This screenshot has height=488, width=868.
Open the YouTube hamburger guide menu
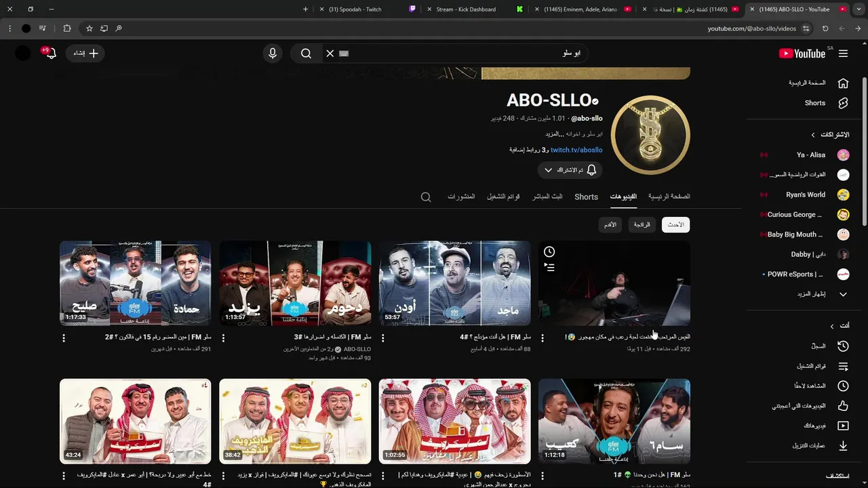point(843,54)
